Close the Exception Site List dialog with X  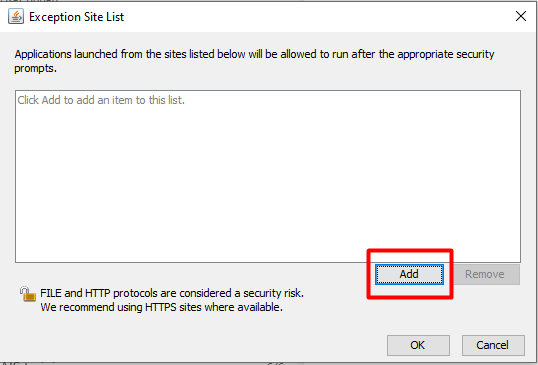pyautogui.click(x=521, y=16)
